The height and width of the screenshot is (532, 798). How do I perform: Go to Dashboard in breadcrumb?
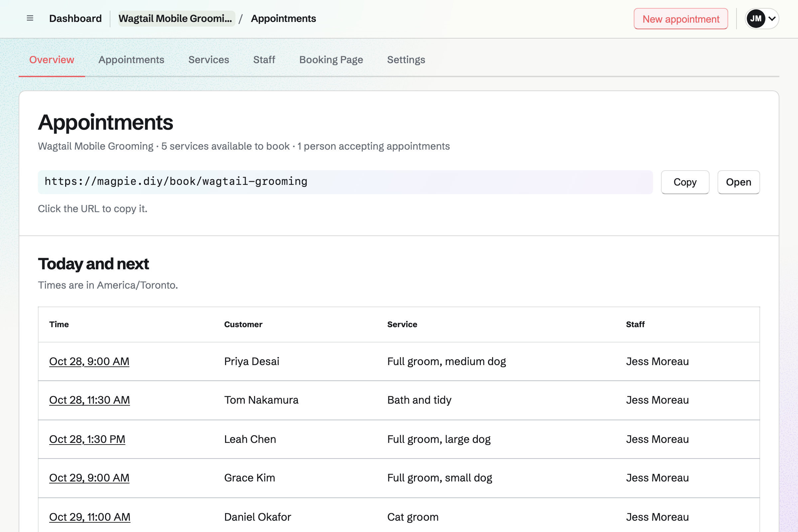75,18
